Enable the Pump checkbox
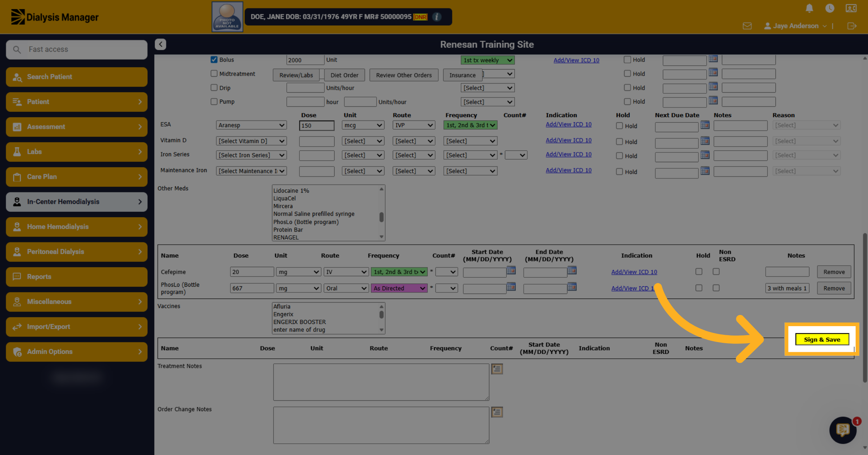 214,102
